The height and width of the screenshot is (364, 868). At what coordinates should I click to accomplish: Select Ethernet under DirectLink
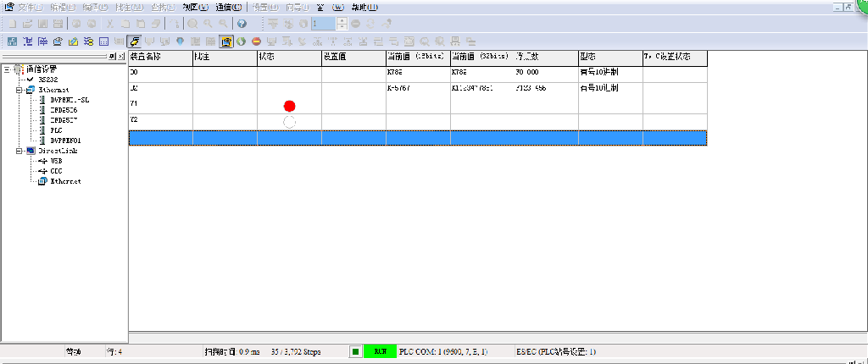[65, 181]
